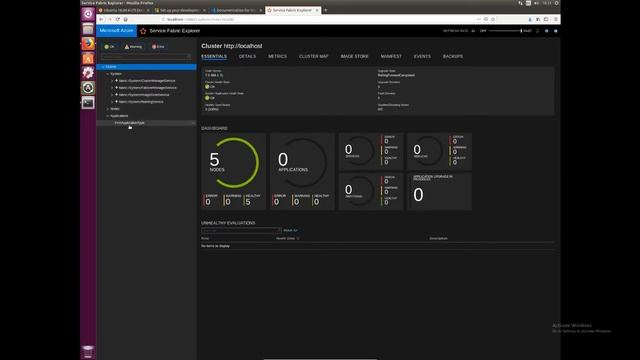The height and width of the screenshot is (360, 640).
Task: Expand NamingService tree item
Action: click(112, 102)
